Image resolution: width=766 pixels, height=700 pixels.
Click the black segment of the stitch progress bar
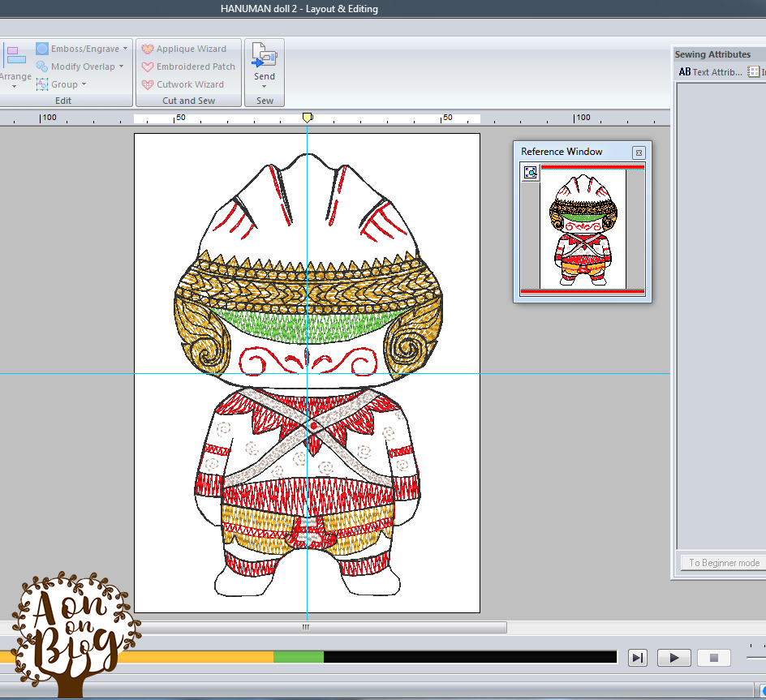[470, 657]
